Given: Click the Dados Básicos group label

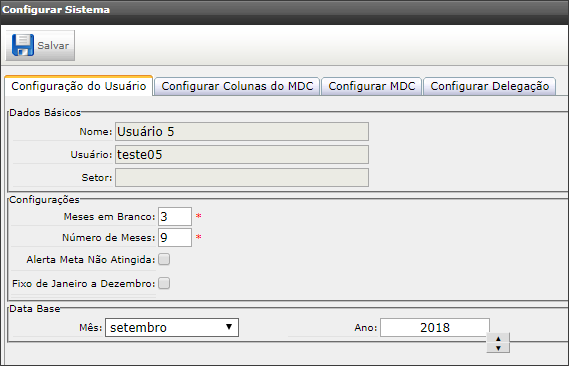Looking at the screenshot, I should point(45,113).
